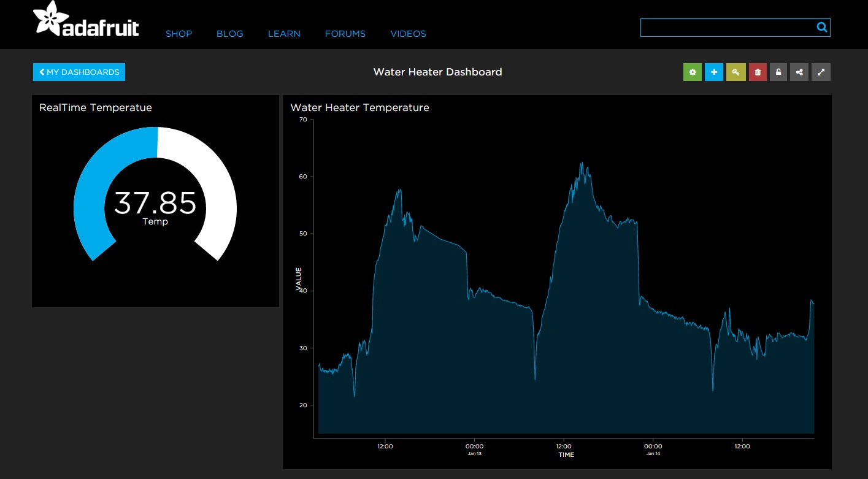The image size is (868, 479).
Task: Click the magnifying glass search icon
Action: [822, 28]
